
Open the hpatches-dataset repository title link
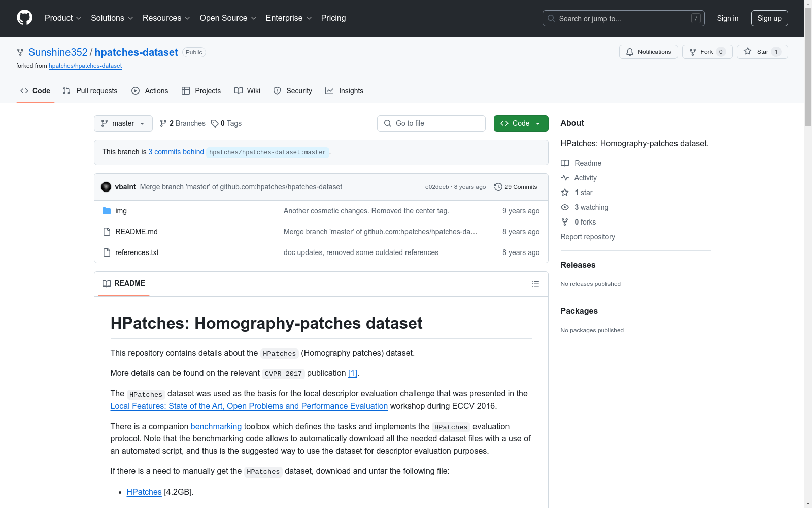click(137, 52)
